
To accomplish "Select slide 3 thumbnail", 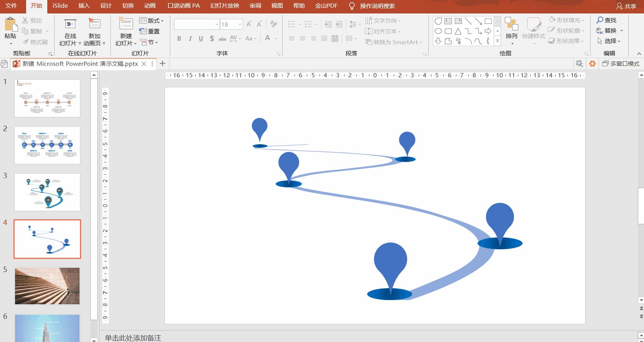I will (x=47, y=192).
